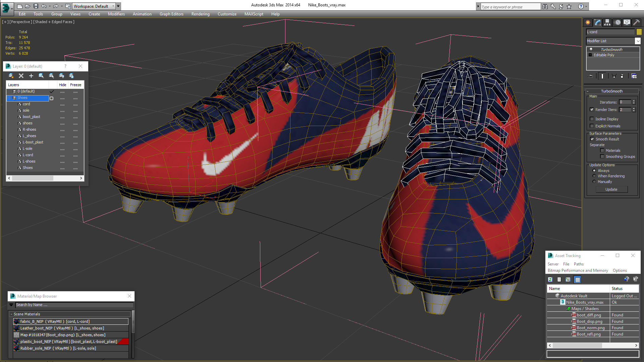Click the L-cord object color swatch
The image size is (644, 362).
pyautogui.click(x=639, y=32)
